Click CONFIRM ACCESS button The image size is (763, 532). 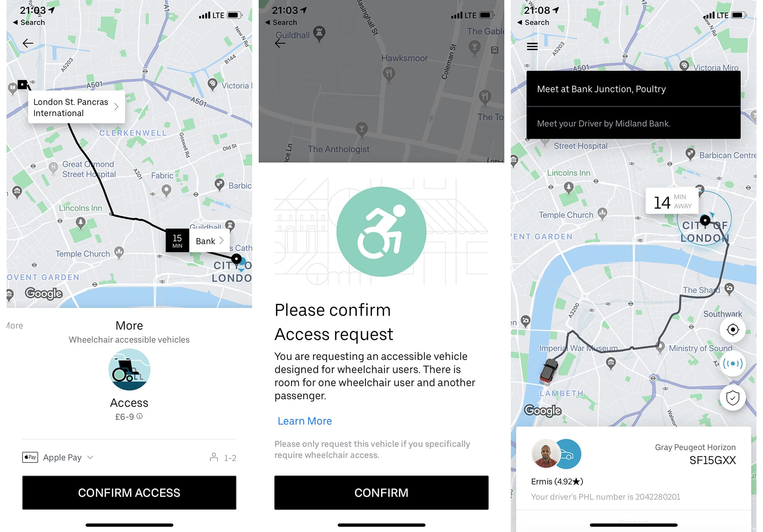(129, 492)
